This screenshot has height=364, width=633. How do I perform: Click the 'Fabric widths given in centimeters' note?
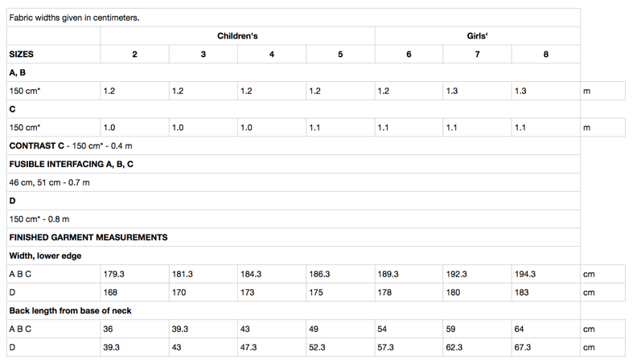pos(74,18)
